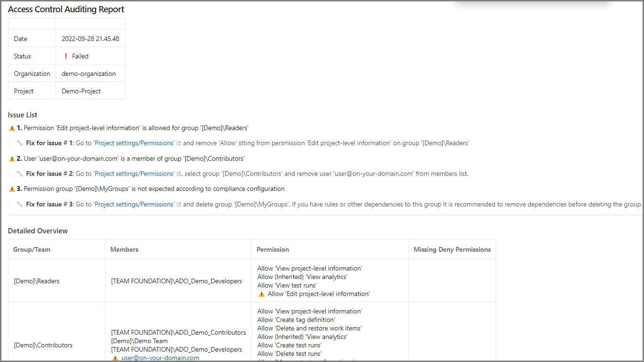Image resolution: width=644 pixels, height=362 pixels.
Task: Click warning icon next to issue 1
Action: 12,128
